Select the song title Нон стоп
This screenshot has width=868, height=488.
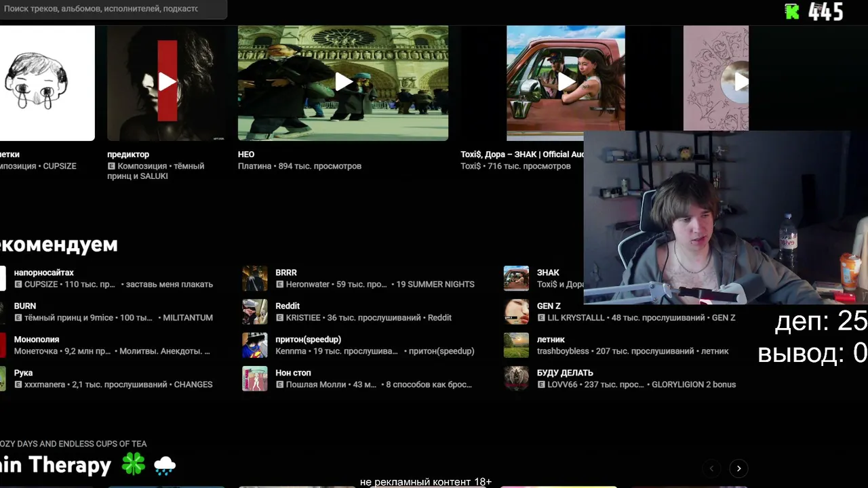point(293,372)
